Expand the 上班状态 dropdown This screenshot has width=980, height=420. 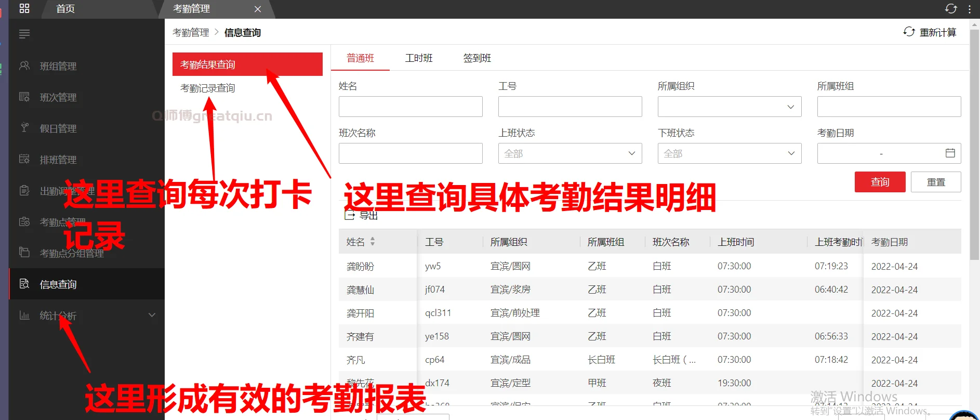point(570,153)
